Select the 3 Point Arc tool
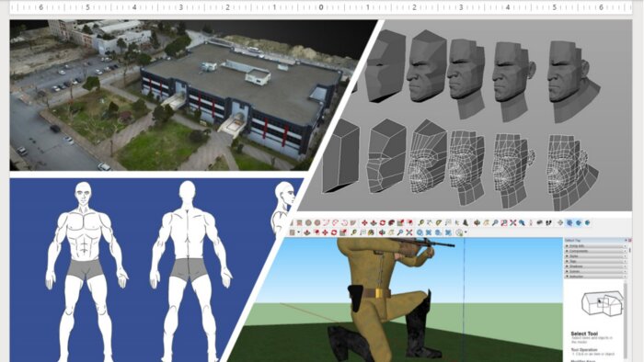 (x=345, y=222)
